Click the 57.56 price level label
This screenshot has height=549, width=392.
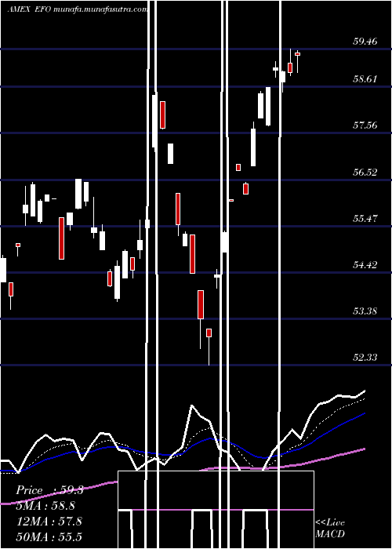[365, 125]
